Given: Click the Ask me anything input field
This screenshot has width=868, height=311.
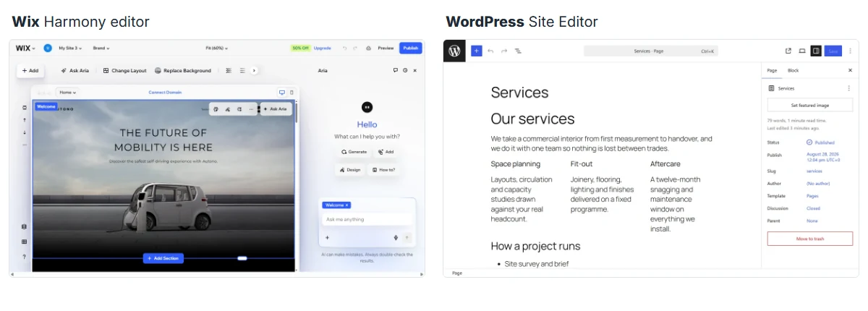Looking at the screenshot, I should point(367,219).
